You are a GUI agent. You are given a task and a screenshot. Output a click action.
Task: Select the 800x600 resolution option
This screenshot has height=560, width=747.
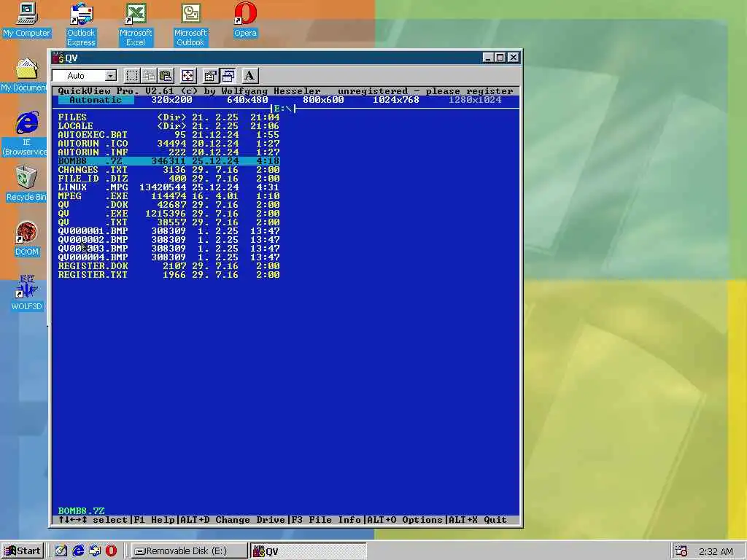[323, 100]
